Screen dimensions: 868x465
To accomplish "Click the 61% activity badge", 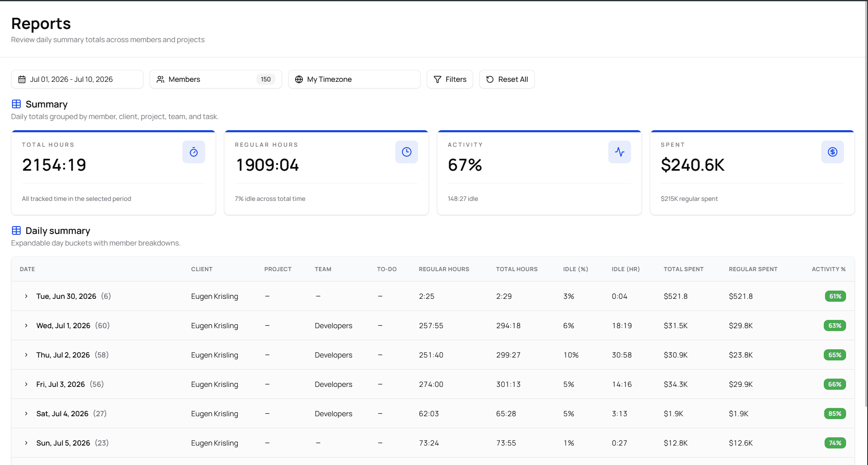I will pos(835,296).
